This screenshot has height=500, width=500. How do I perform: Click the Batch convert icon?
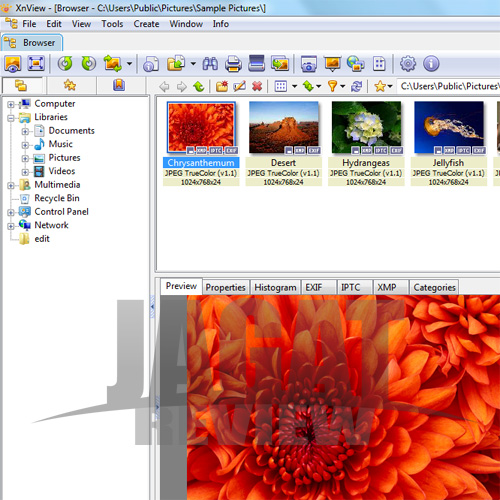click(280, 63)
